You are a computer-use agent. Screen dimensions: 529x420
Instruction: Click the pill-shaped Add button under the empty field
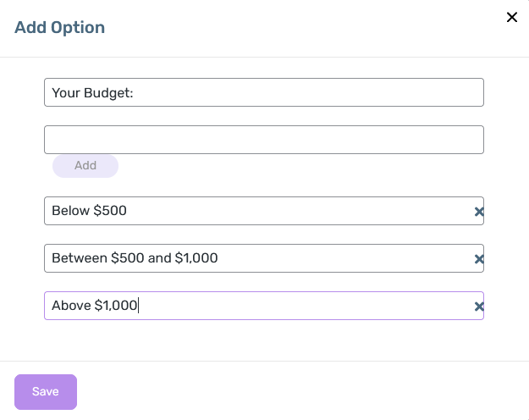pos(85,166)
